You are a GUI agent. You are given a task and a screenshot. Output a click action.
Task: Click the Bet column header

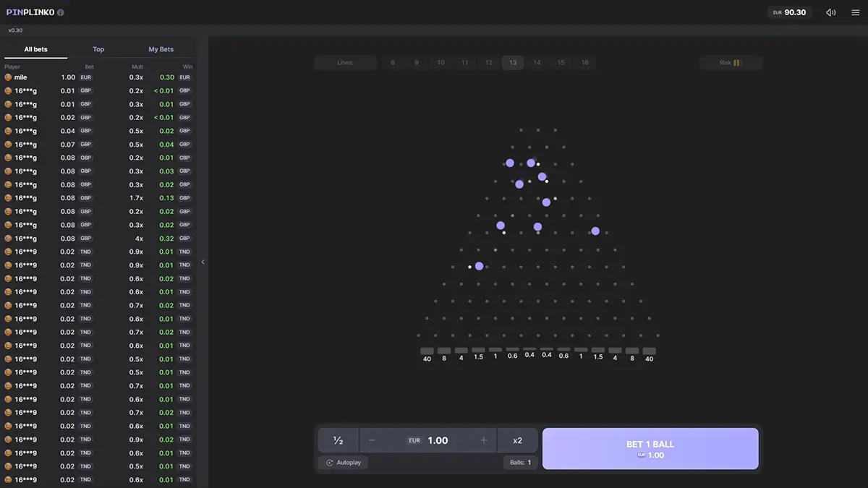pos(90,67)
